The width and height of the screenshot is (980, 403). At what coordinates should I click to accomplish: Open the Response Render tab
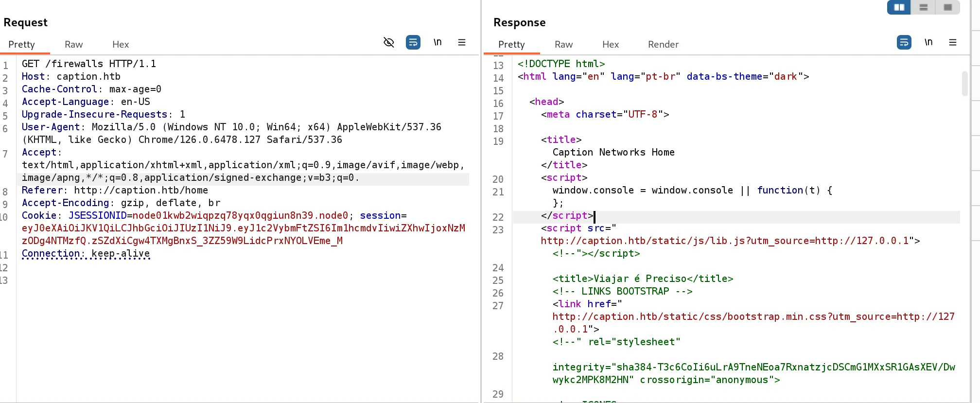point(663,44)
